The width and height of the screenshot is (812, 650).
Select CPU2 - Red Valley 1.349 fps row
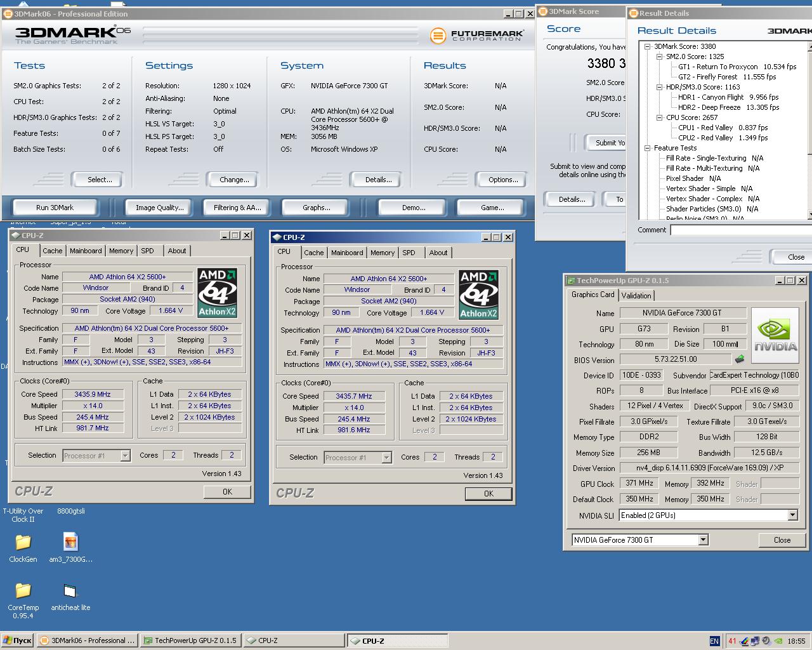coord(723,138)
